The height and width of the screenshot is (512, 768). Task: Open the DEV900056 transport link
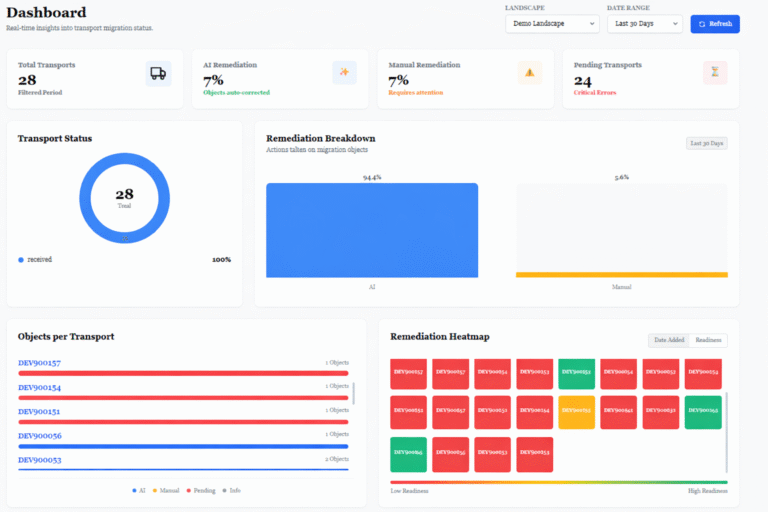click(x=40, y=436)
